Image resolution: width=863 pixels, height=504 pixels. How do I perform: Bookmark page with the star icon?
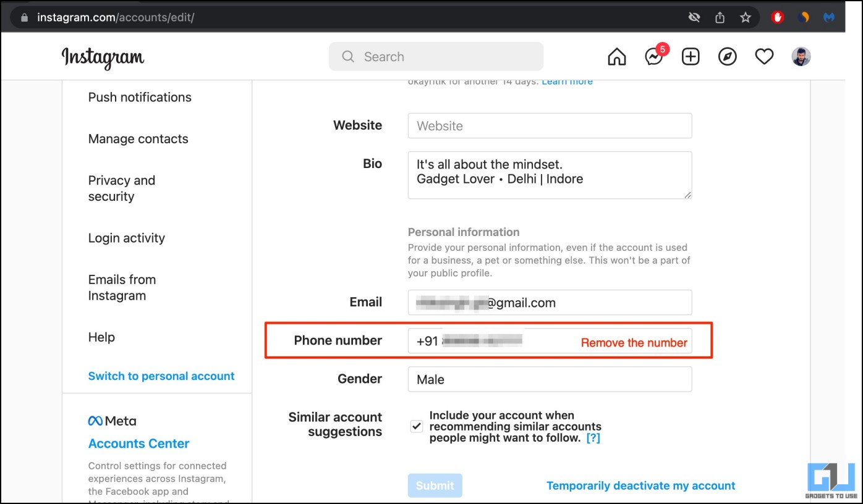pyautogui.click(x=746, y=17)
